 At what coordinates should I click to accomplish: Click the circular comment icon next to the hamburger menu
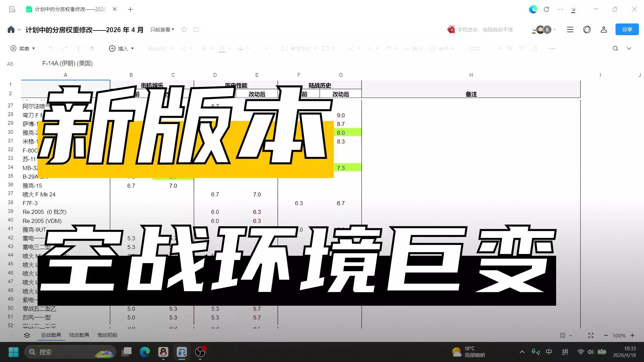click(x=587, y=29)
